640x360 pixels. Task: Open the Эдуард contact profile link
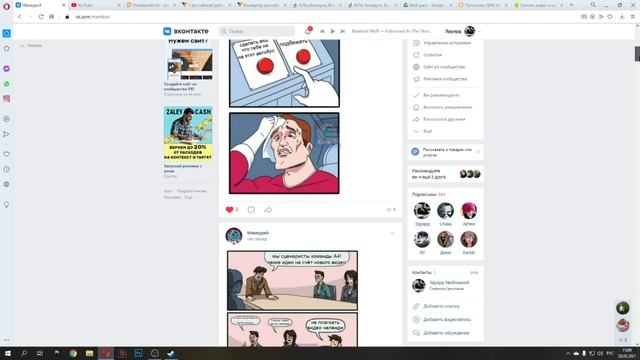pyautogui.click(x=449, y=282)
